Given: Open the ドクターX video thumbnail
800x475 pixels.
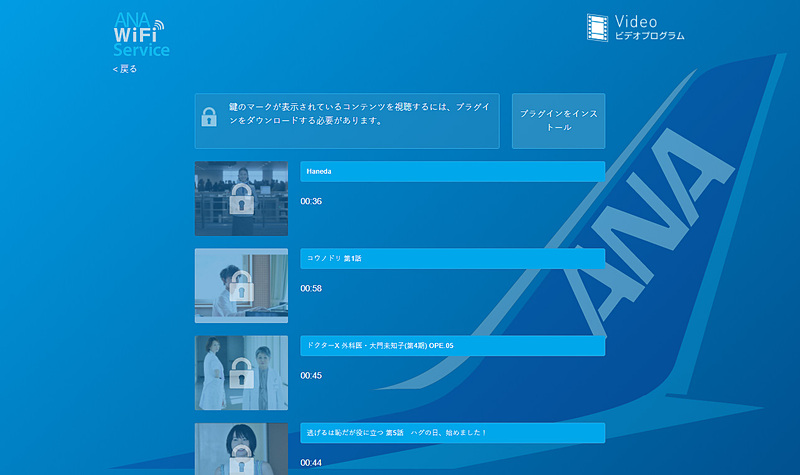Looking at the screenshot, I should pos(241,373).
